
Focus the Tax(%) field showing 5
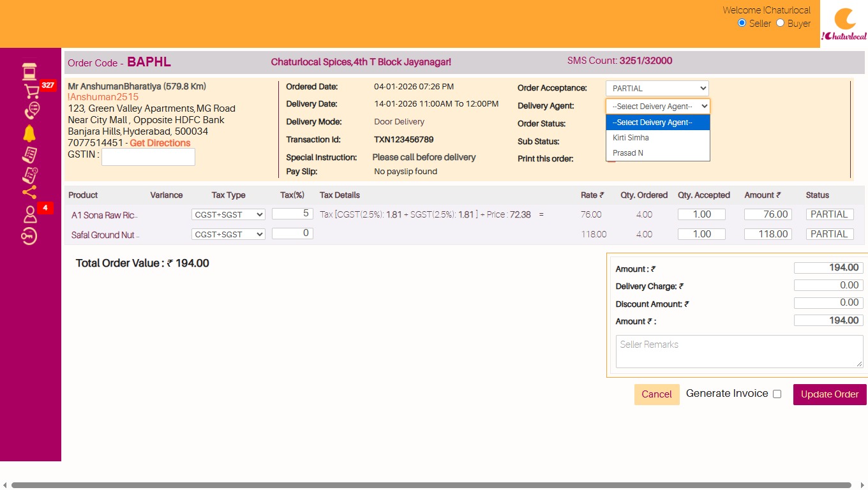pos(292,214)
